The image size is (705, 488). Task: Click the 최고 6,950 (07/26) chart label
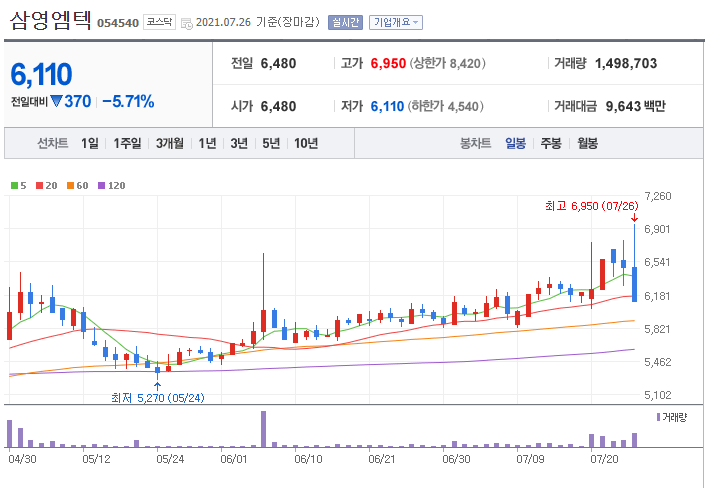592,206
